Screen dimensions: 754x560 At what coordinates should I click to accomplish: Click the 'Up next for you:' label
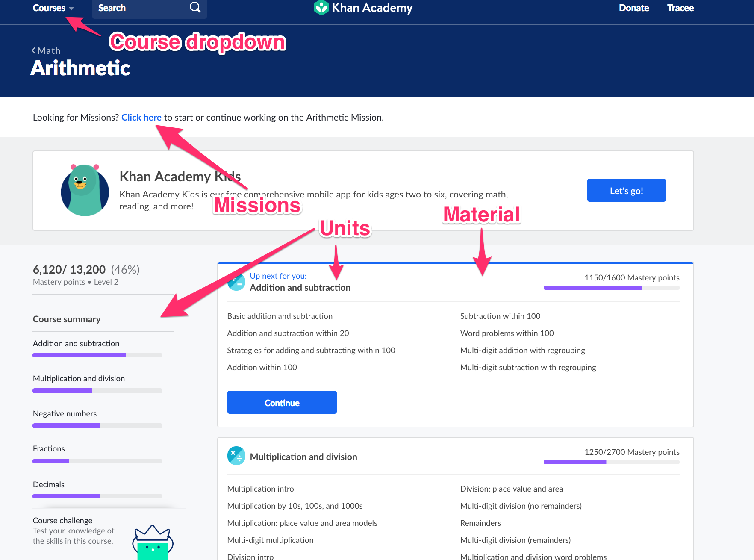[278, 276]
